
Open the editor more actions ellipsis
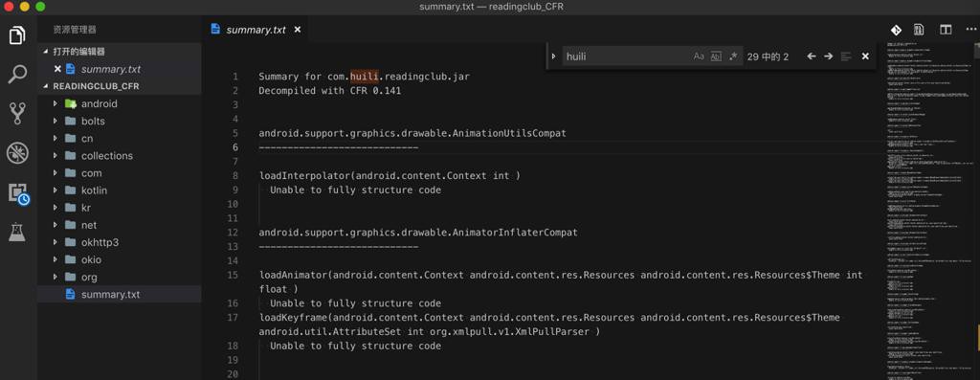pos(970,30)
